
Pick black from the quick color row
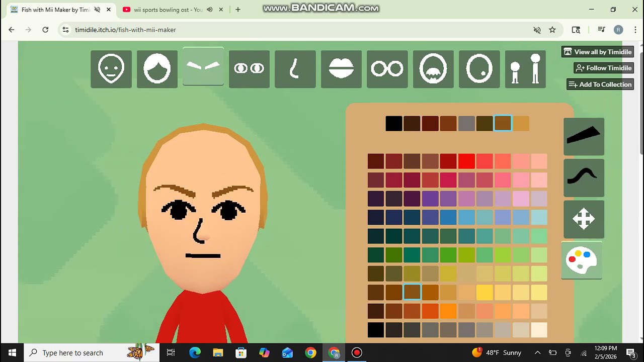click(x=394, y=124)
